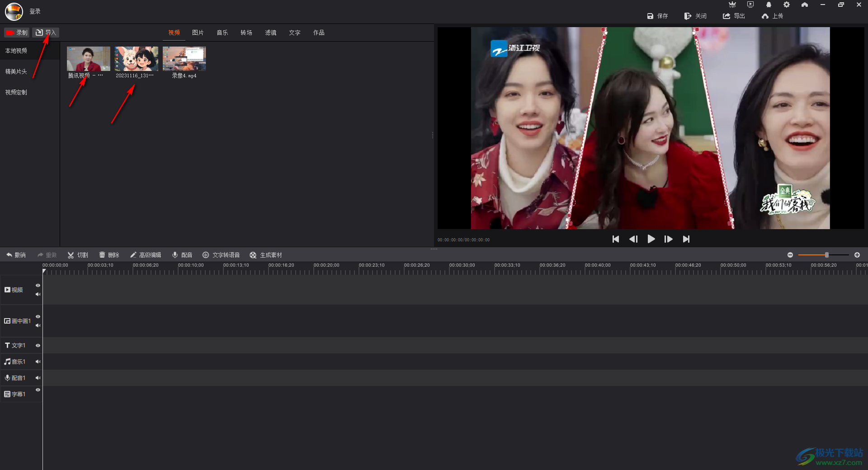Toggle visibility of the 字幕1 track
This screenshot has width=868, height=470.
38,390
